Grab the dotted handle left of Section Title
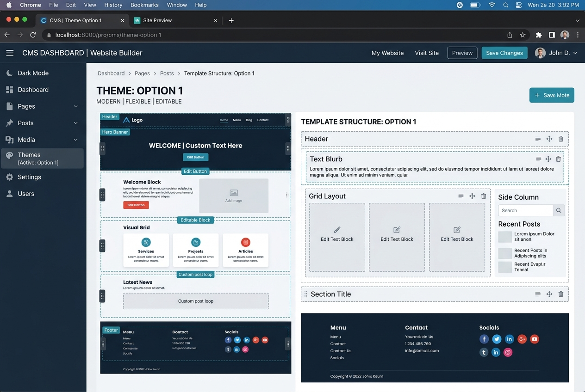 (305, 294)
